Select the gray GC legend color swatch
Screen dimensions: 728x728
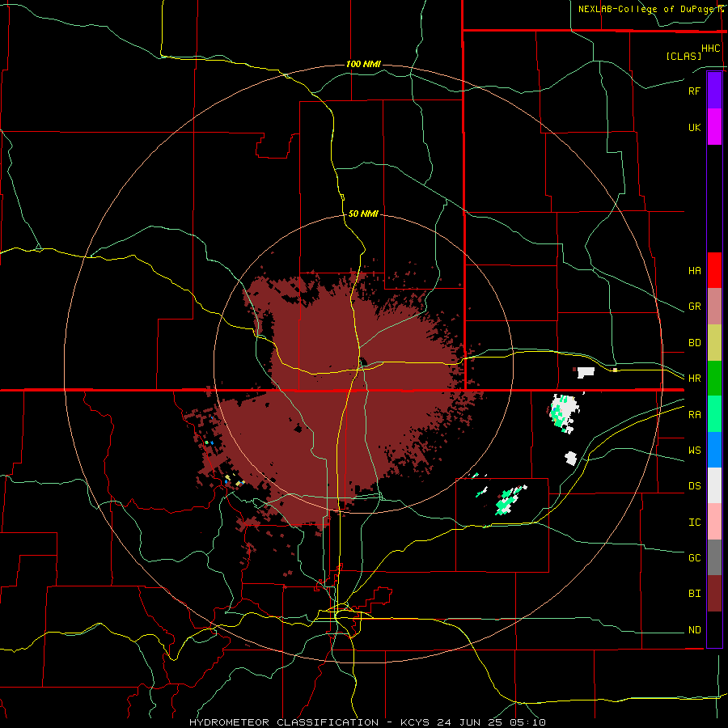click(714, 557)
